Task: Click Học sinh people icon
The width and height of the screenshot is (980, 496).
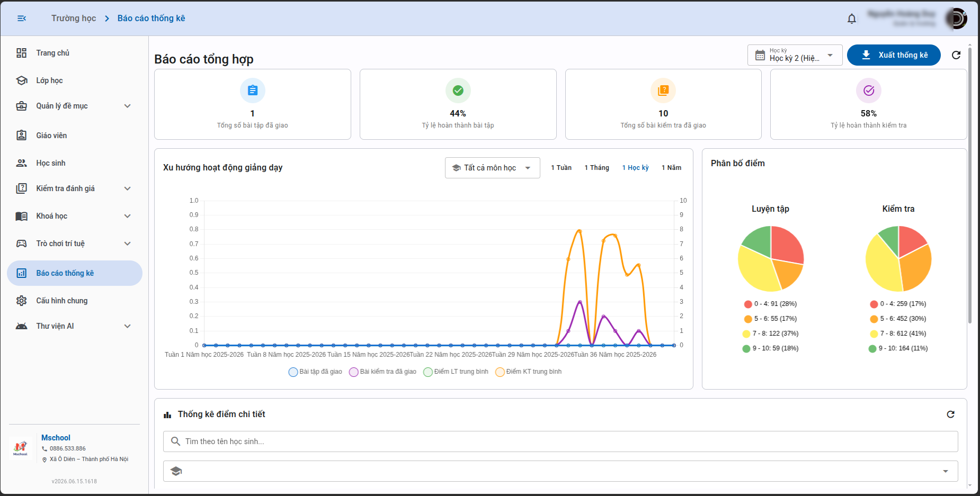Action: pos(22,163)
